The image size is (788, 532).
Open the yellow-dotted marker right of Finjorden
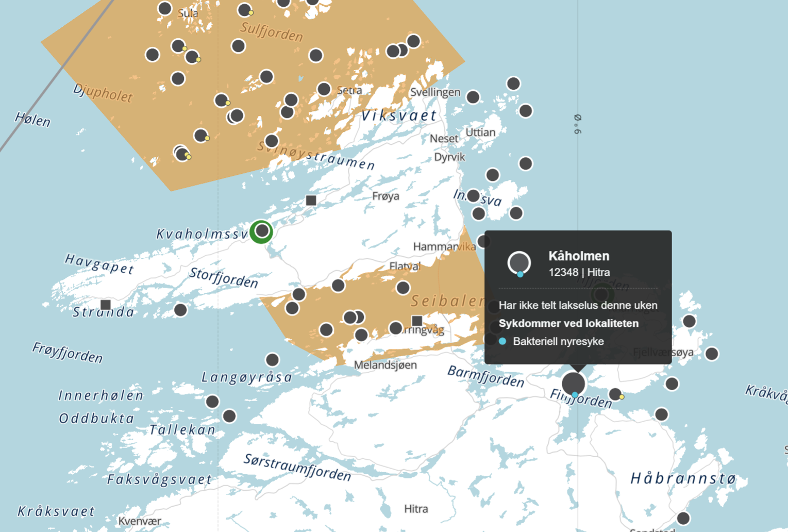(615, 394)
